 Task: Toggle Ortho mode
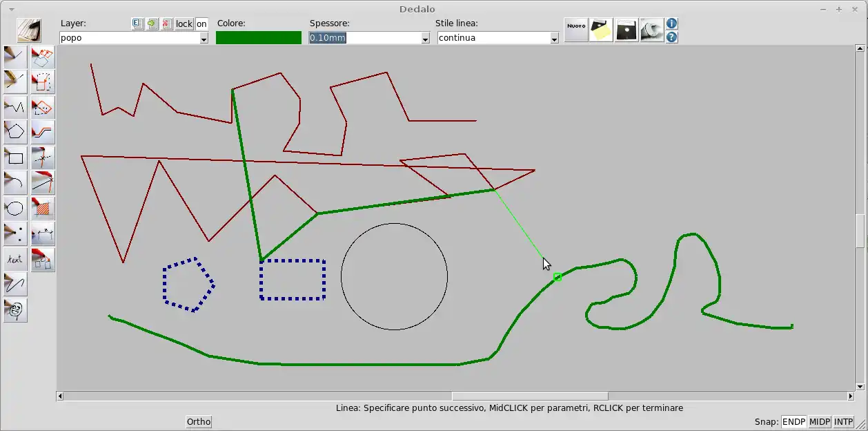(x=199, y=421)
